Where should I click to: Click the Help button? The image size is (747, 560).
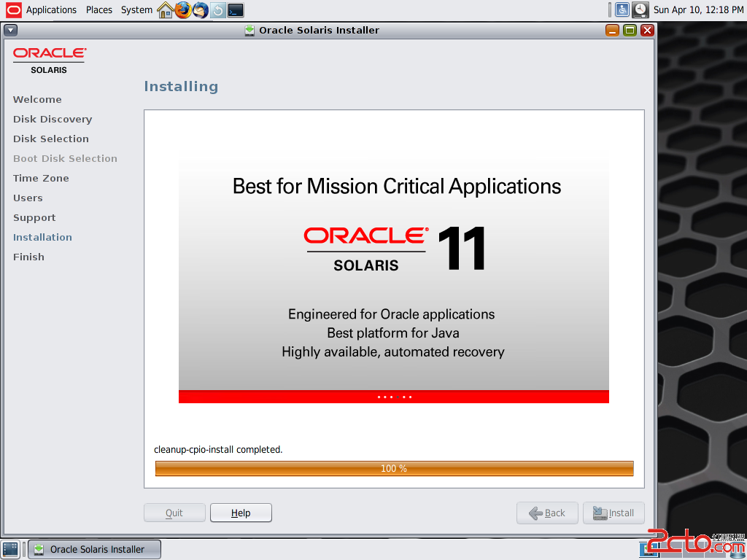241,513
